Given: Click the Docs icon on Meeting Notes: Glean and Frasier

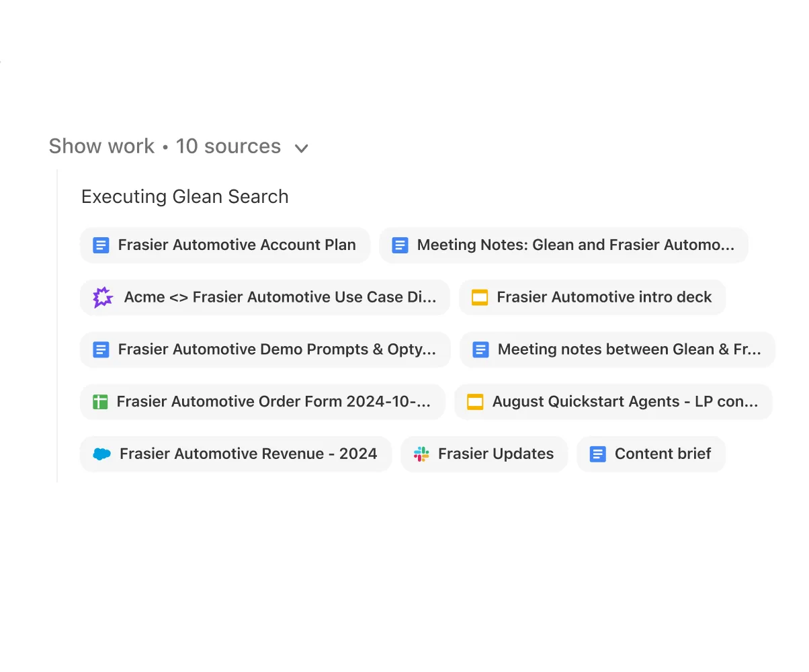Looking at the screenshot, I should [x=400, y=245].
